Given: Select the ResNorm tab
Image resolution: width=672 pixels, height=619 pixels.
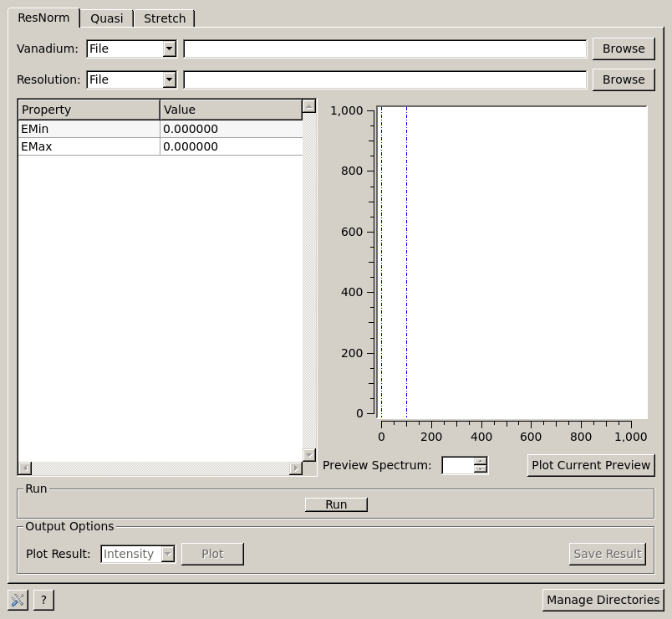Looking at the screenshot, I should coord(43,18).
